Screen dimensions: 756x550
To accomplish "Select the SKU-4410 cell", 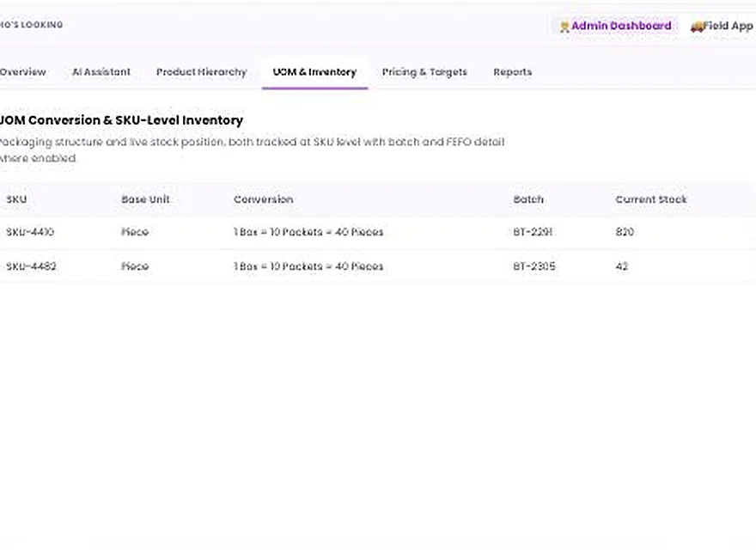I will pyautogui.click(x=30, y=232).
